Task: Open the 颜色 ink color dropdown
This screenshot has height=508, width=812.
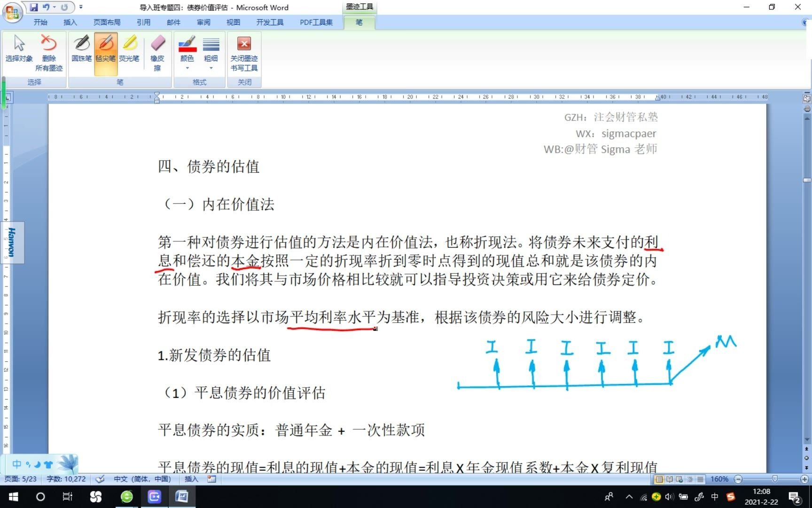Action: (x=187, y=53)
